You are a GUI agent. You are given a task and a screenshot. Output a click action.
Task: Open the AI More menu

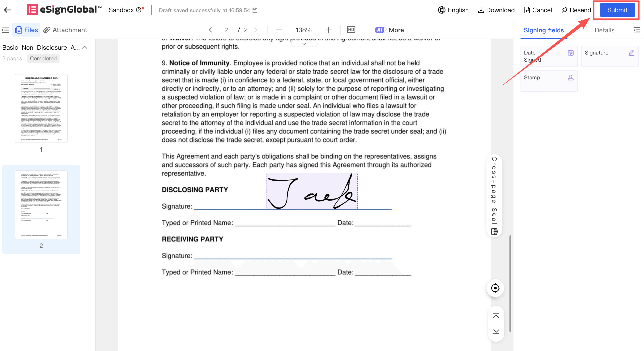point(389,30)
